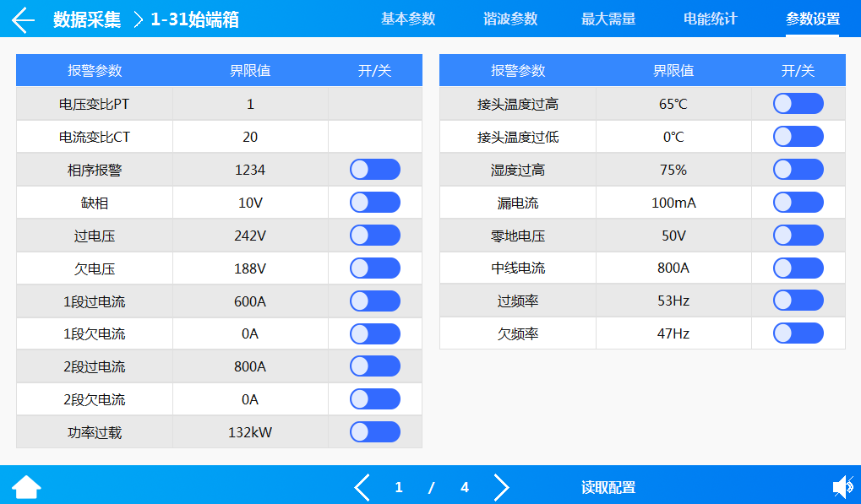
Task: Edit the 相序报警 limit 1234
Action: pyautogui.click(x=250, y=170)
